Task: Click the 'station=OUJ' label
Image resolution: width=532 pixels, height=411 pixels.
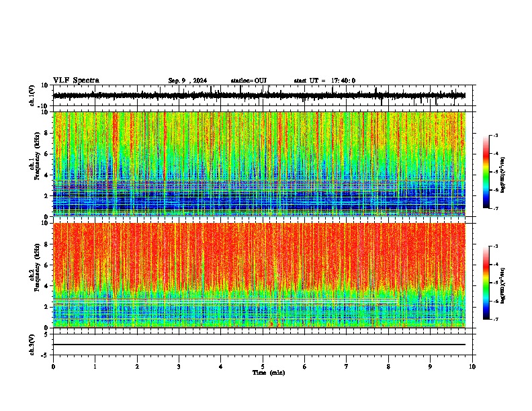Action: (x=249, y=81)
